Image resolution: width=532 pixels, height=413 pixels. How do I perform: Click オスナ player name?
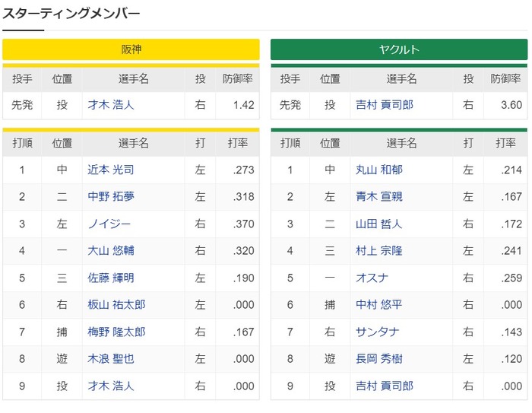click(372, 278)
